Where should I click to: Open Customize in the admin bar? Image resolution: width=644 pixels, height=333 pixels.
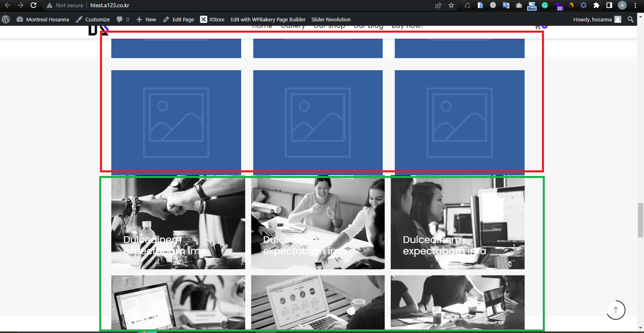click(93, 19)
